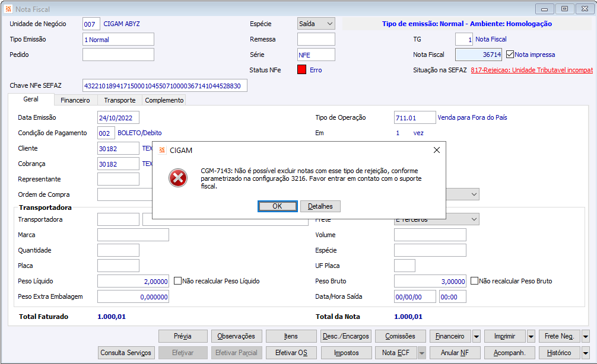The height and width of the screenshot is (364, 597).
Task: Click the Prévia button
Action: 183,336
